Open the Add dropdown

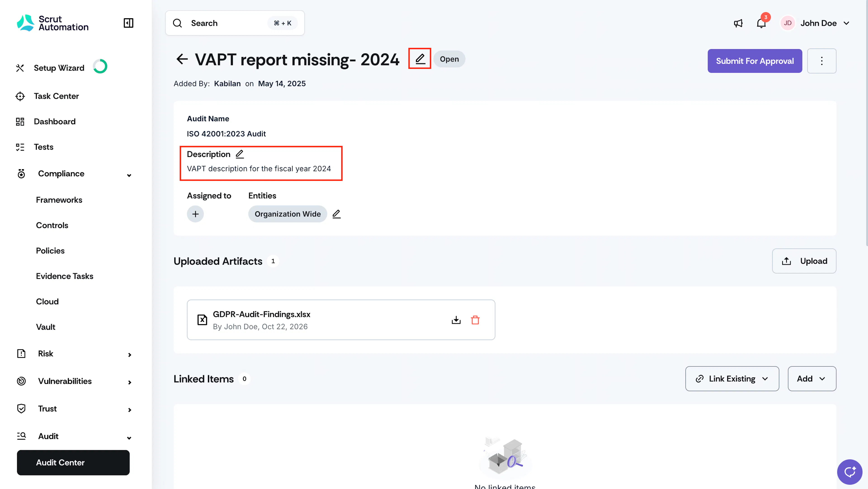click(812, 379)
